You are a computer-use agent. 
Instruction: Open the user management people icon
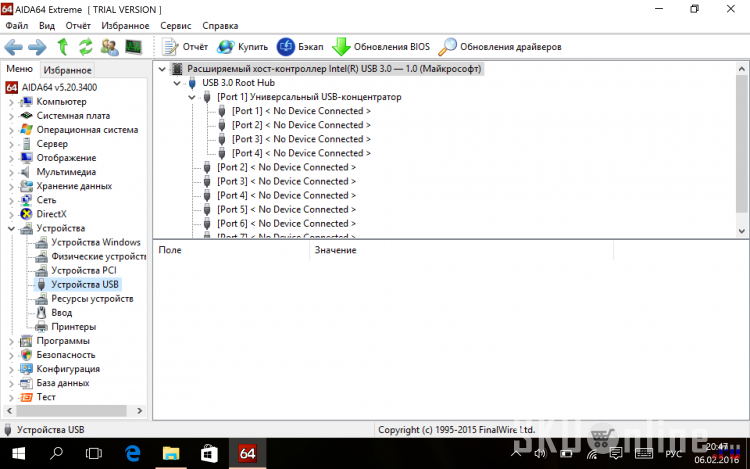110,47
